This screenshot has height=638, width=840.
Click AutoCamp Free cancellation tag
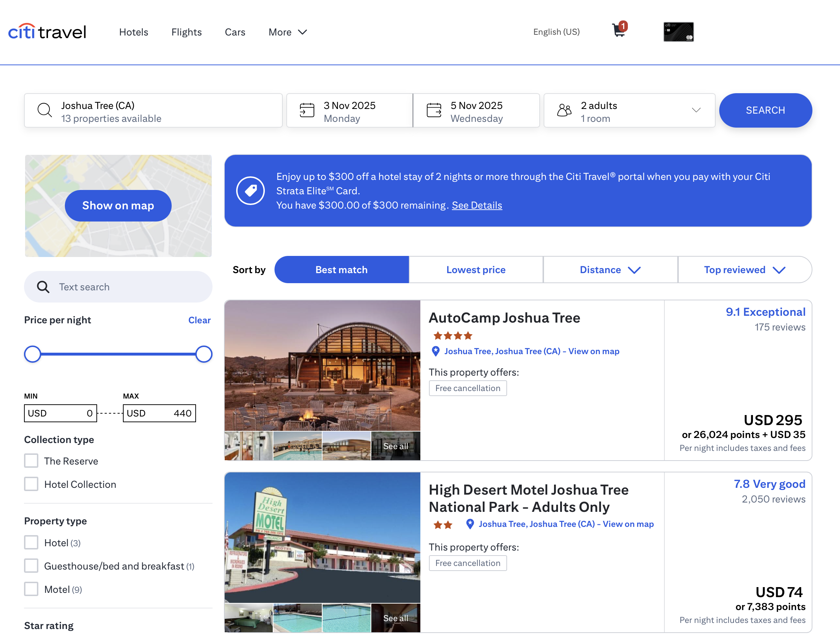click(x=468, y=388)
